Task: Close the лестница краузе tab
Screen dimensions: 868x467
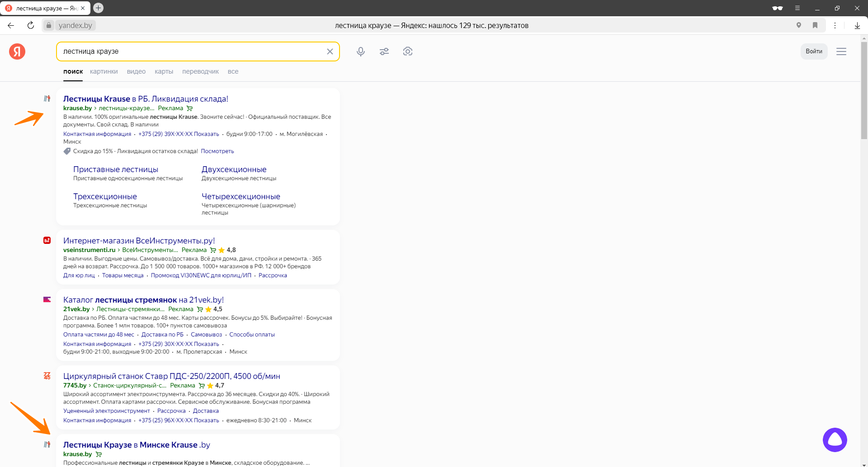Action: (83, 8)
